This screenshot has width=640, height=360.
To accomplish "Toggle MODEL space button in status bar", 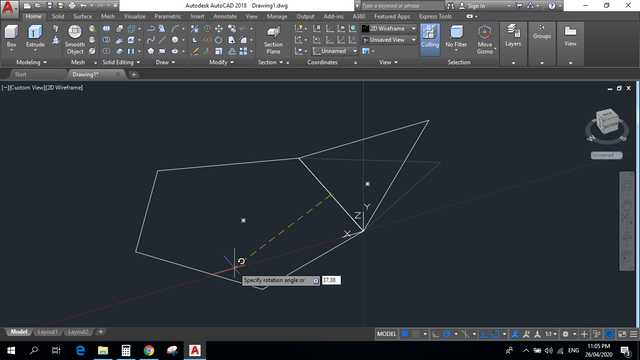I will point(386,334).
